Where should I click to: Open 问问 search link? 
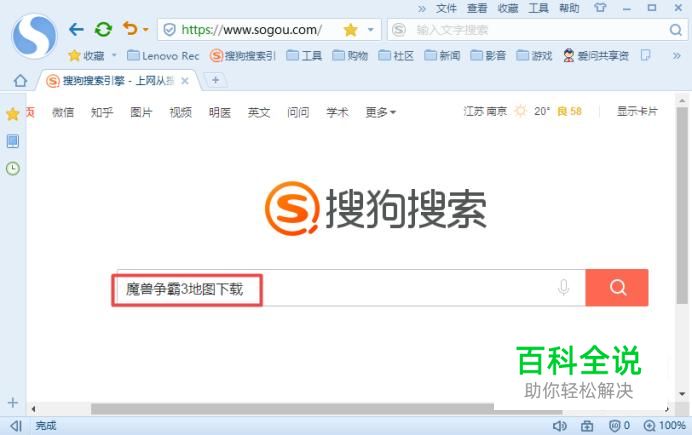click(298, 112)
